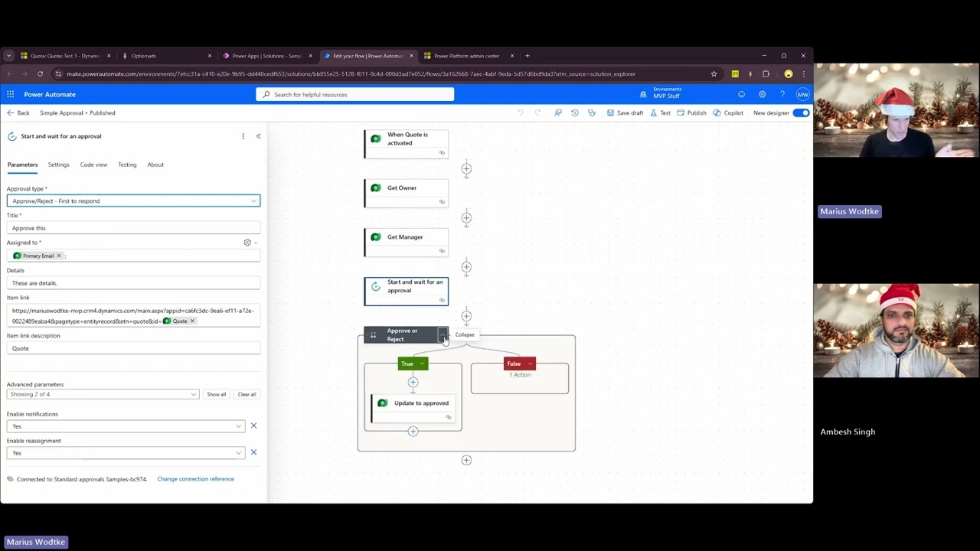Open the MW account avatar
980x551 pixels.
pyautogui.click(x=802, y=94)
